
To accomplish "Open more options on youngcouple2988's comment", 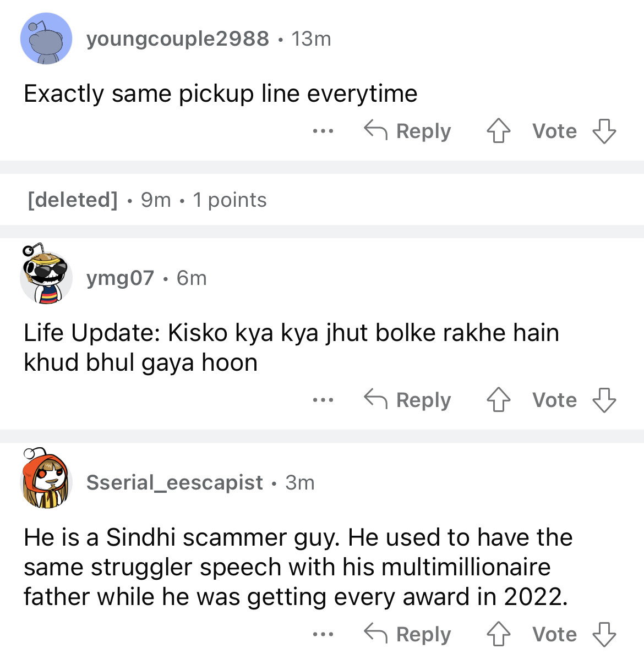I will click(x=323, y=131).
